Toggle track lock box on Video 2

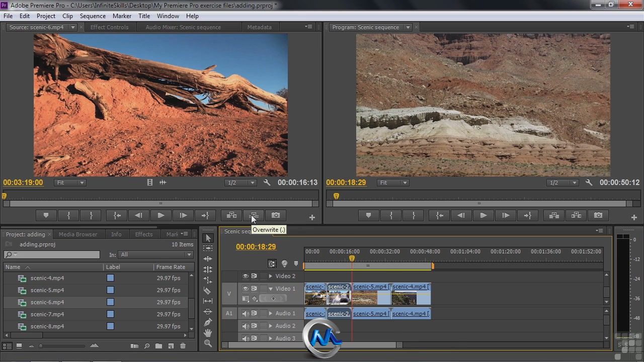(263, 276)
